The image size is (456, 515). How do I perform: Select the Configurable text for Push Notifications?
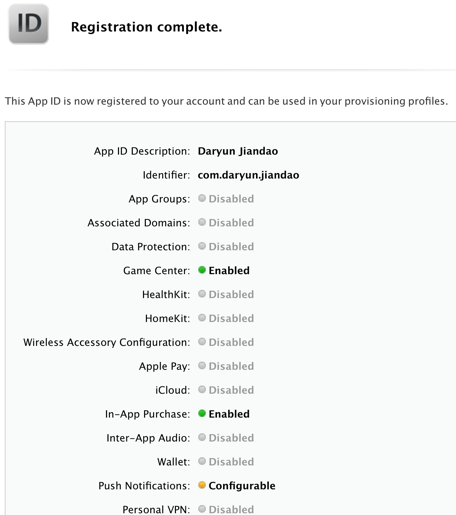pos(242,486)
